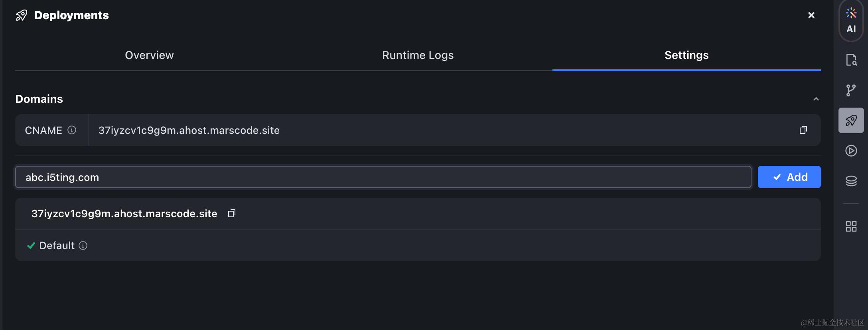868x330 pixels.
Task: Click the default domain name text
Action: point(124,214)
